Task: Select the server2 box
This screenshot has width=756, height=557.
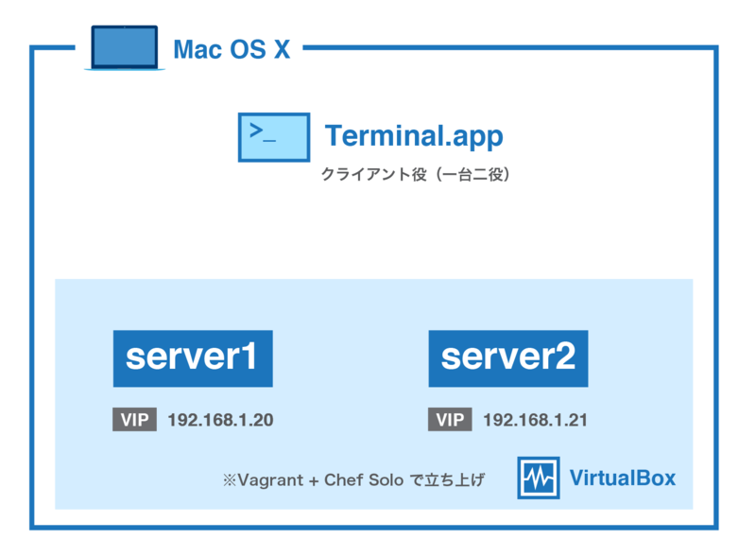Action: click(x=508, y=358)
